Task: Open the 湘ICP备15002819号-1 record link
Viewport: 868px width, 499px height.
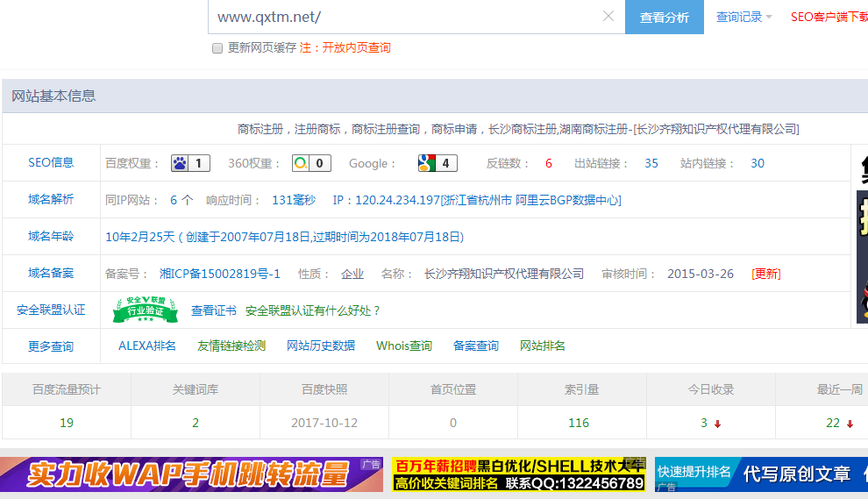Action: tap(220, 274)
